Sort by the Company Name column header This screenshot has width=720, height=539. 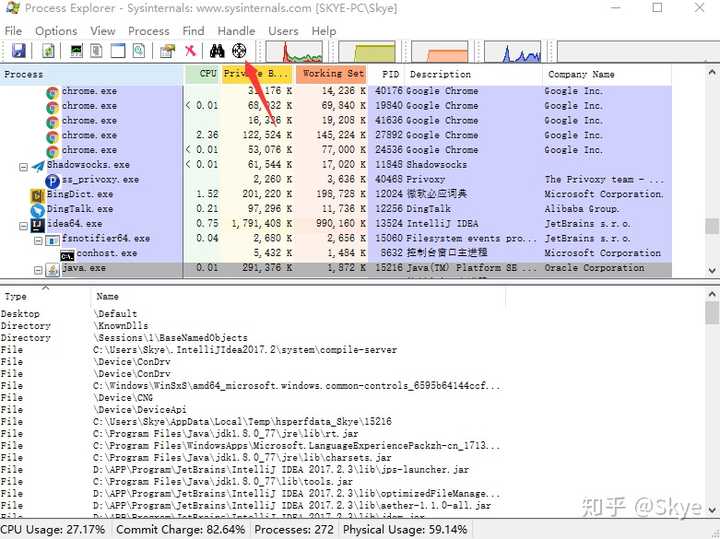click(x=607, y=74)
